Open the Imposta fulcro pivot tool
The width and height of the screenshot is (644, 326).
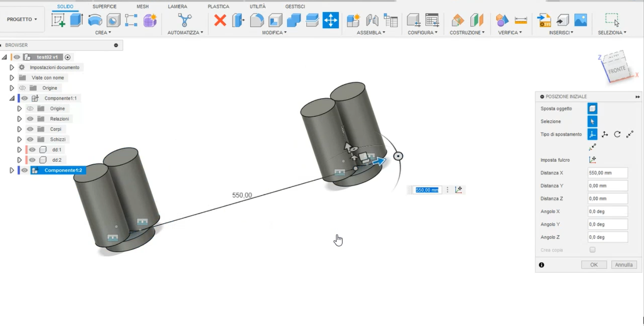click(593, 159)
